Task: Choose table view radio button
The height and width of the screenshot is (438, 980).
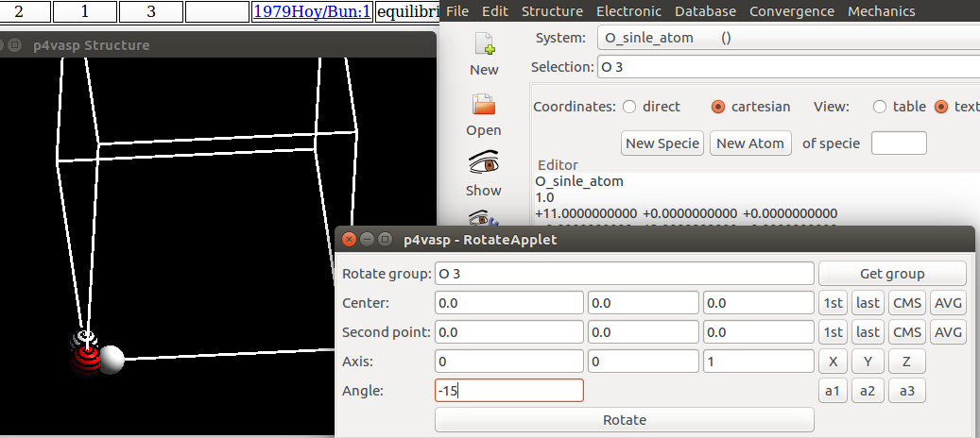Action: 881,107
